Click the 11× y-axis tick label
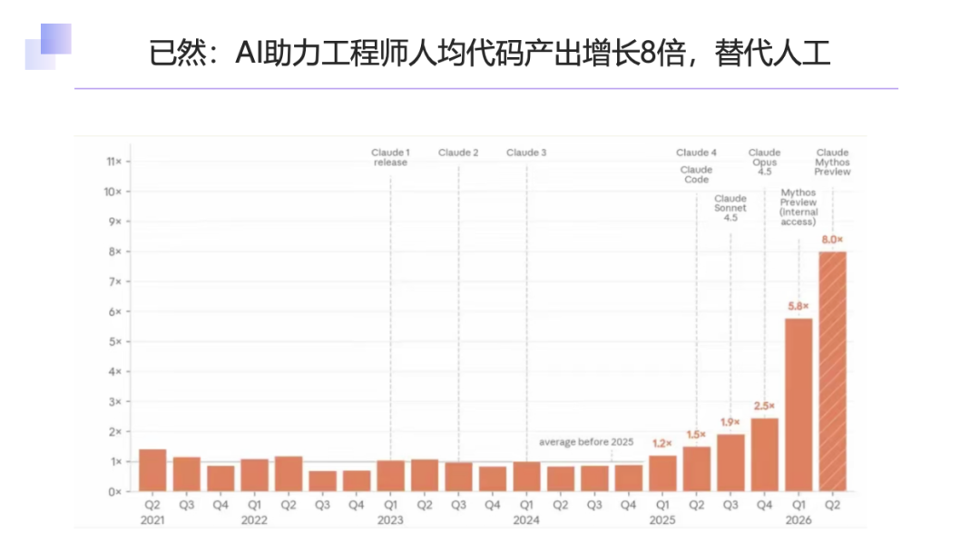This screenshot has width=980, height=552. tap(113, 162)
